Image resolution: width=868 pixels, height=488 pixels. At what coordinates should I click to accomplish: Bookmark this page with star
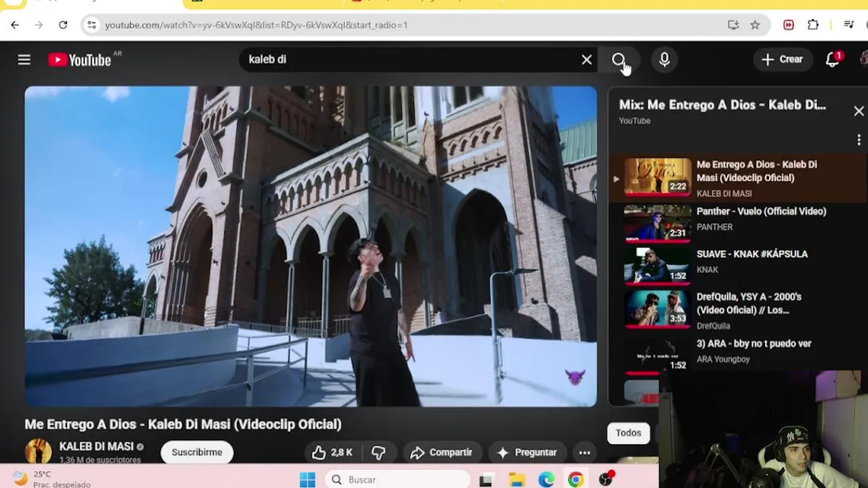755,25
